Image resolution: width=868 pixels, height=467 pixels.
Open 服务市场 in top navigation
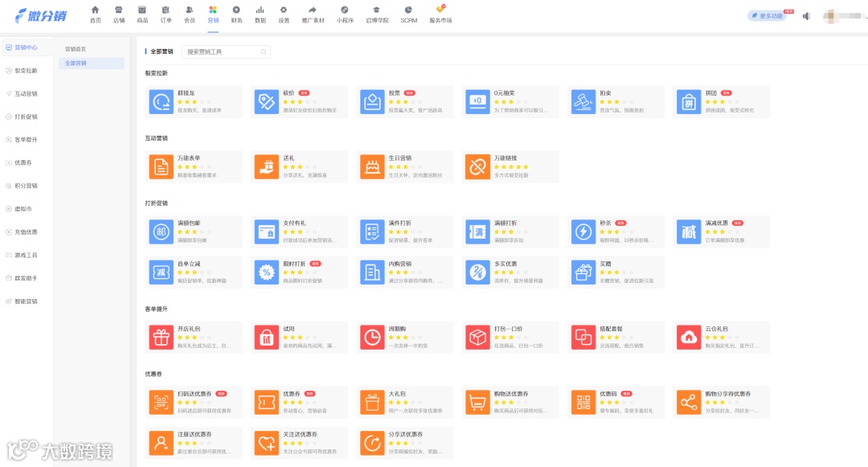point(440,15)
